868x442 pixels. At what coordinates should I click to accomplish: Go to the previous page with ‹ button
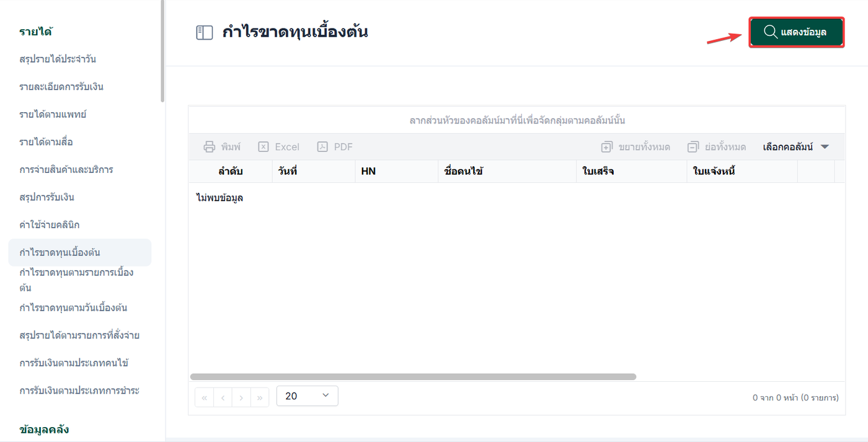point(223,397)
